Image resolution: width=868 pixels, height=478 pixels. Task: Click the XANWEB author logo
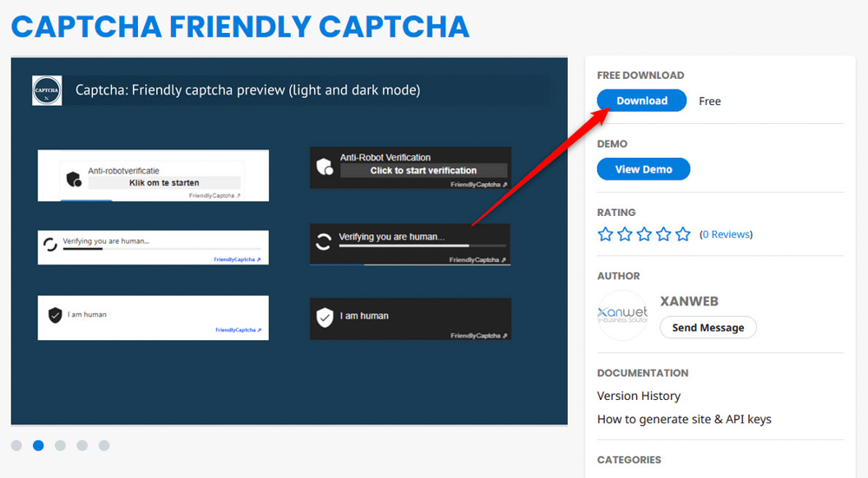click(x=622, y=316)
